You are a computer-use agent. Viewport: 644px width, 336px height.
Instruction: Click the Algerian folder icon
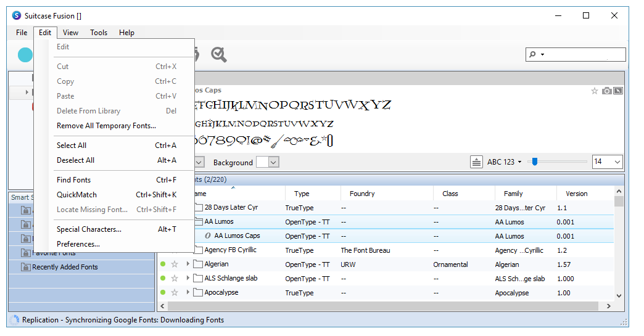(198, 264)
